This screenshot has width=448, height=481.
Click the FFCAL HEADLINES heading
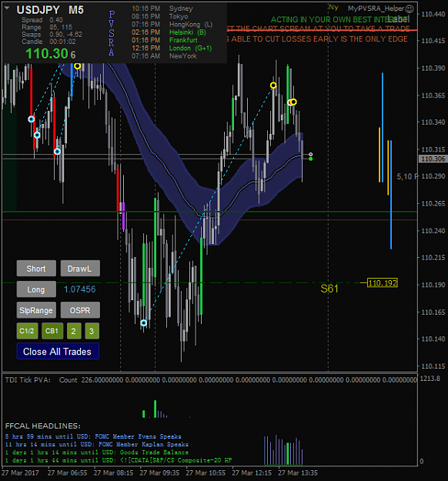(x=42, y=426)
